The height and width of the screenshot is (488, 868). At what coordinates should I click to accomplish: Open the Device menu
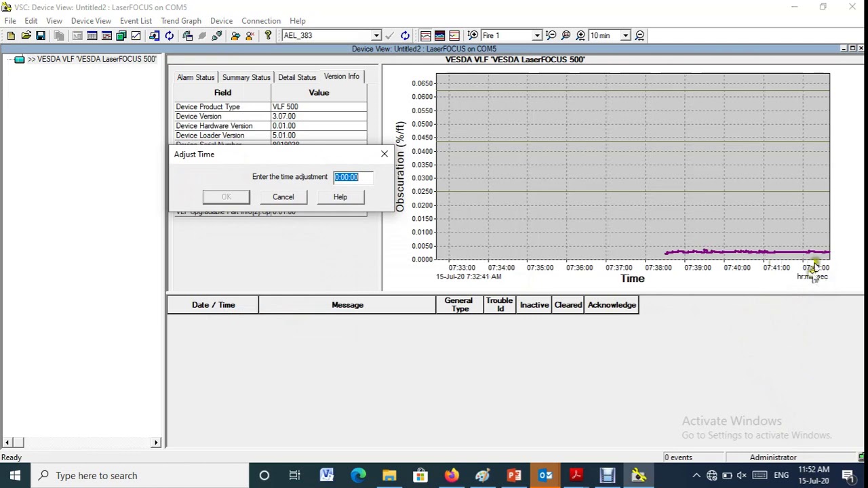221,21
